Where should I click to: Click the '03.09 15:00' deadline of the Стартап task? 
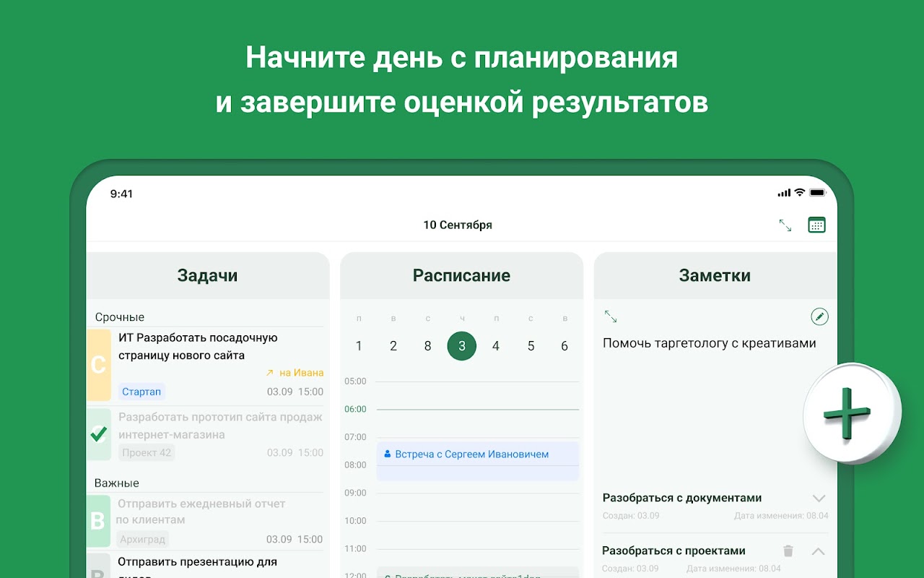point(295,392)
